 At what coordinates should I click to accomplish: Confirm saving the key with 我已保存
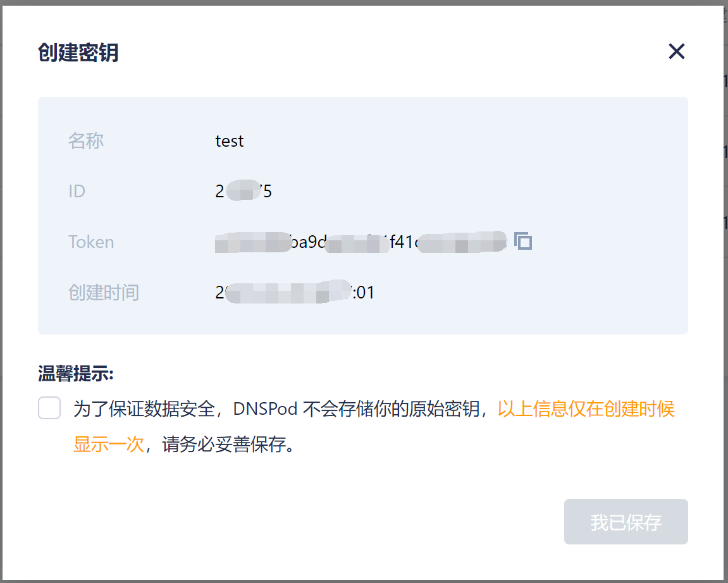click(x=626, y=521)
